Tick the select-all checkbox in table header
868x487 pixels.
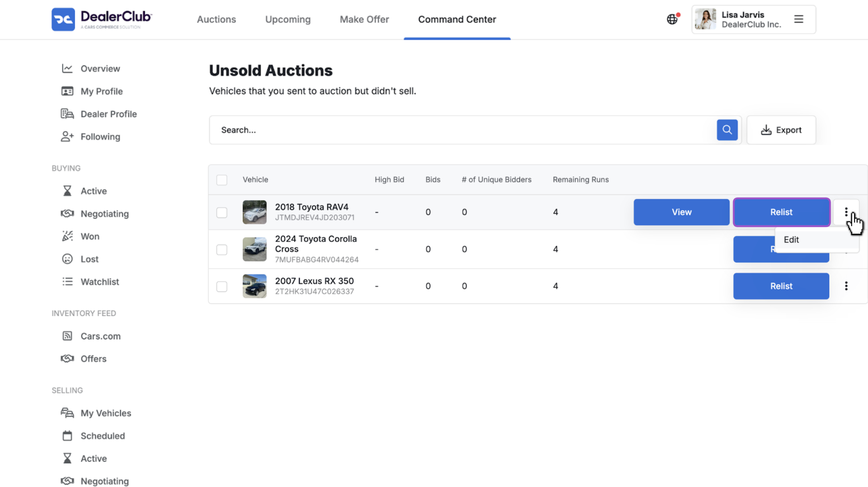(222, 180)
